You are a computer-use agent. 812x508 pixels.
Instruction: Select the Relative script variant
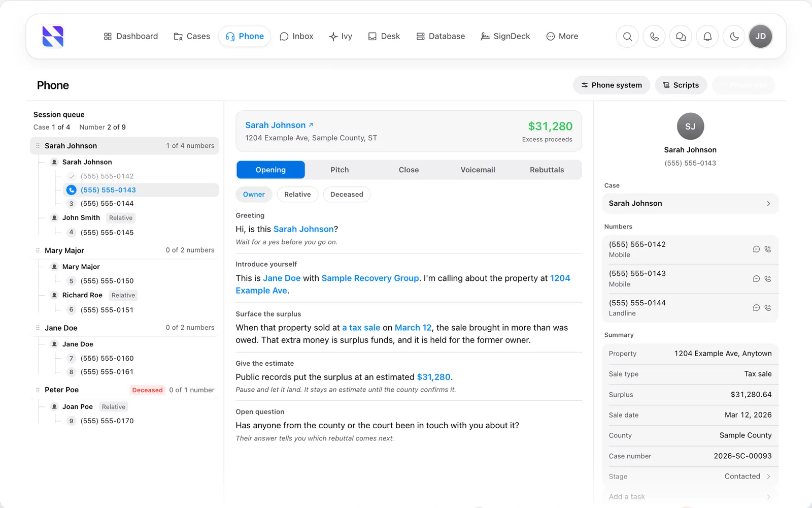point(297,195)
